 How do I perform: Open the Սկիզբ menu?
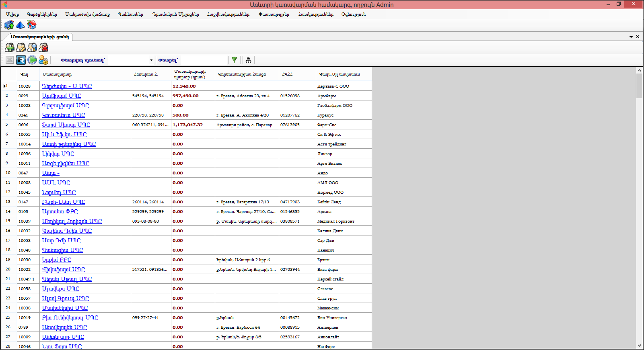(12, 14)
